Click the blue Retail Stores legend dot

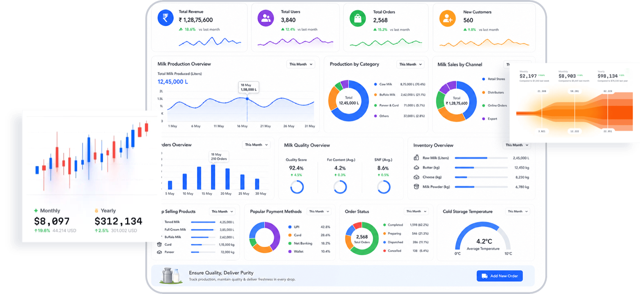pyautogui.click(x=484, y=79)
